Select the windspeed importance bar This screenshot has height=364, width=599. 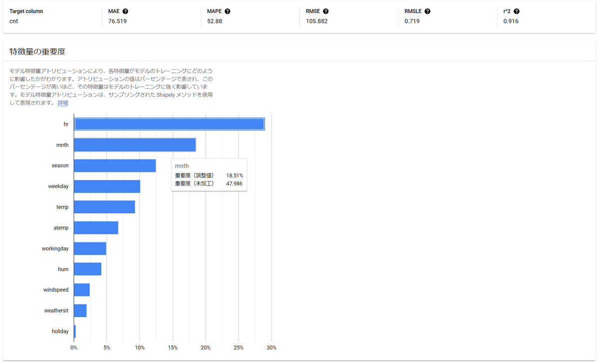click(x=82, y=290)
